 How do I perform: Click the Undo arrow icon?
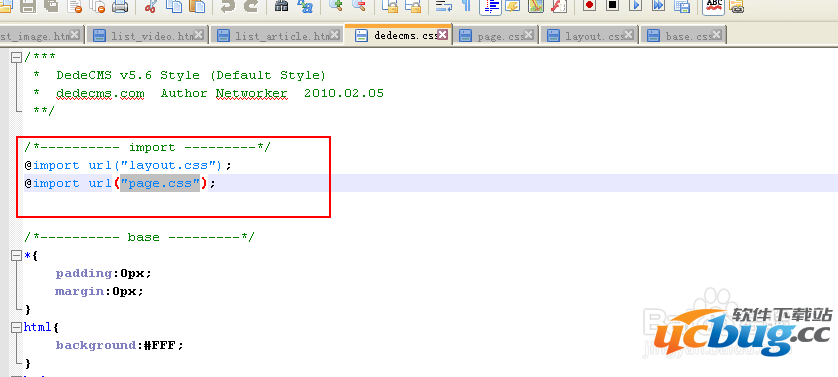[x=227, y=6]
